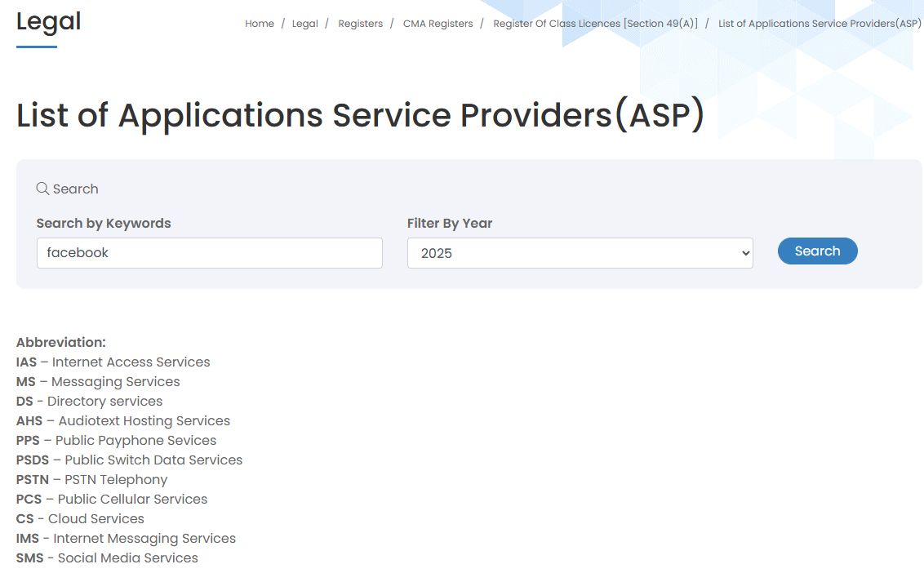
Task: Click the Search by Keywords label
Action: (x=104, y=223)
